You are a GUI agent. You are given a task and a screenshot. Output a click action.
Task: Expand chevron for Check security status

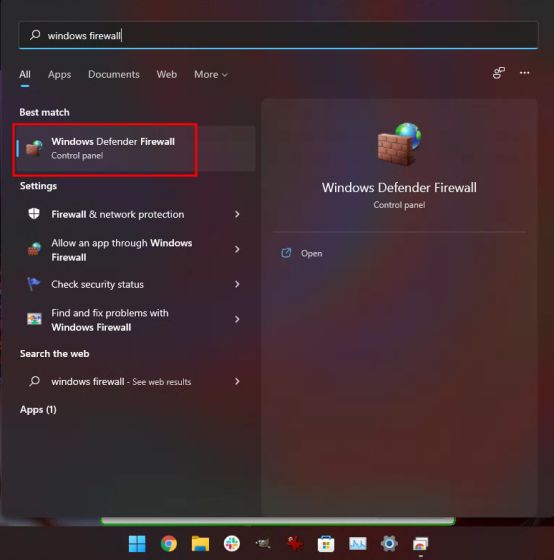coord(237,284)
